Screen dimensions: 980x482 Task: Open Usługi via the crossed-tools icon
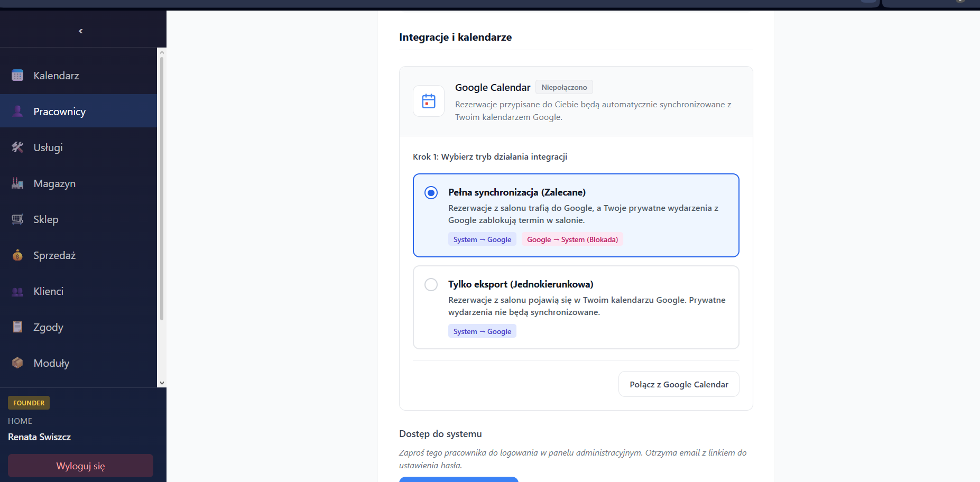[17, 147]
